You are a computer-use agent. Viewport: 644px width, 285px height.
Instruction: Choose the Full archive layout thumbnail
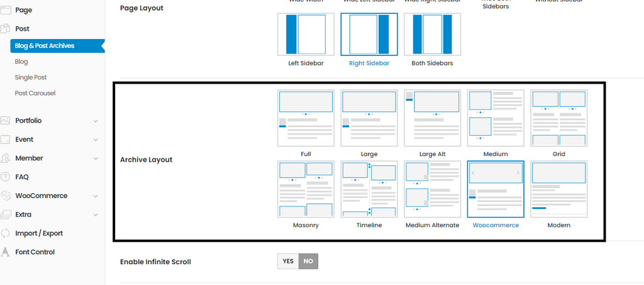306,118
